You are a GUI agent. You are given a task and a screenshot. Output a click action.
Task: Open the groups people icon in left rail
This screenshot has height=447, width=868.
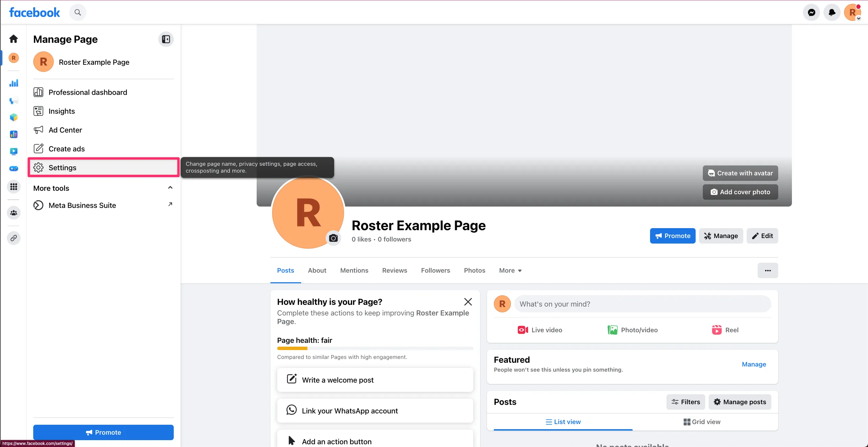coord(14,213)
